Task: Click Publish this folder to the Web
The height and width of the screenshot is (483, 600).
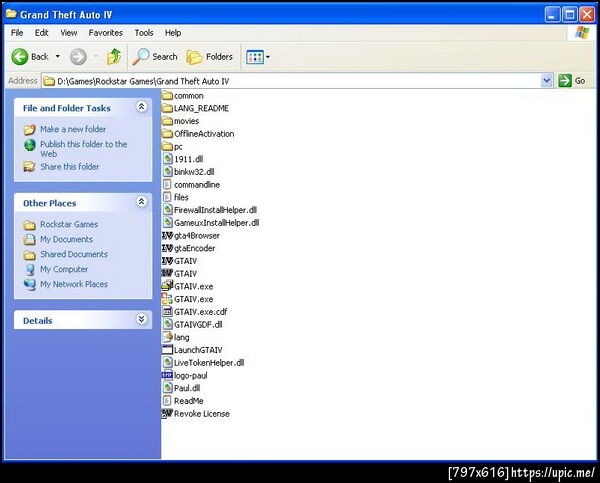Action: click(83, 149)
